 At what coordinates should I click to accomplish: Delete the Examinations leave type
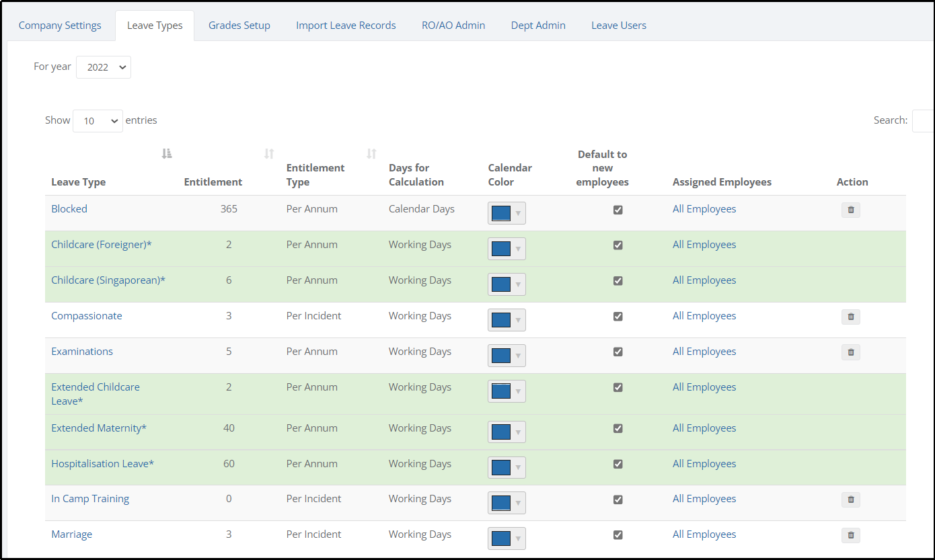pos(850,352)
